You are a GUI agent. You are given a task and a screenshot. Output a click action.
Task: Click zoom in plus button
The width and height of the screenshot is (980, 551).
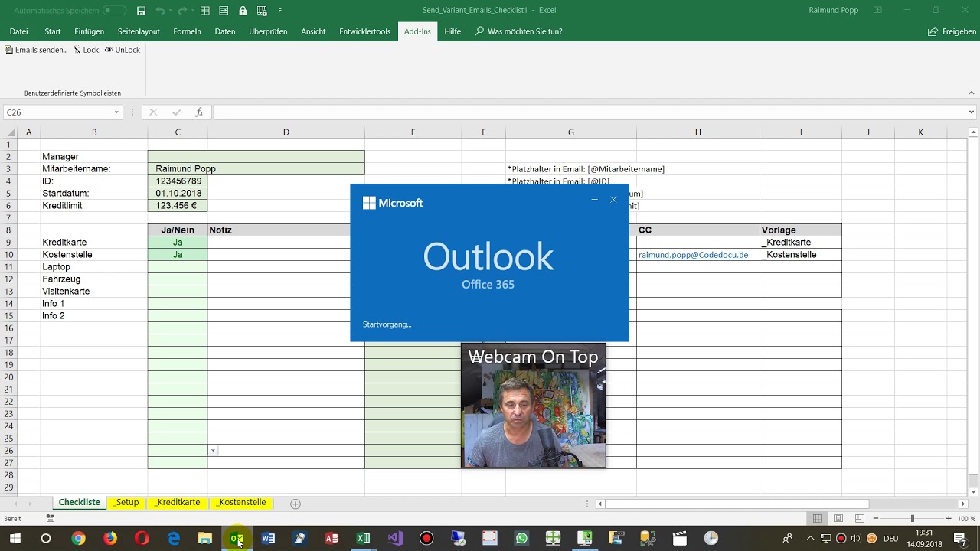[x=949, y=519]
